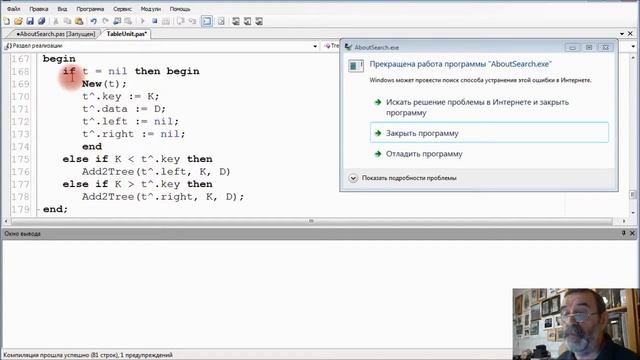Click the AboutSearch.exe dialog title
Viewport: 640px width, 360px height.
click(x=376, y=47)
